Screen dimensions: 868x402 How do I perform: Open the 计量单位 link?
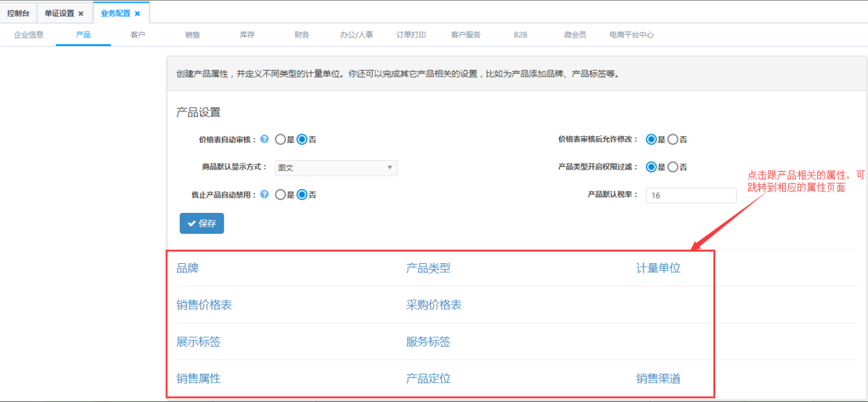658,268
